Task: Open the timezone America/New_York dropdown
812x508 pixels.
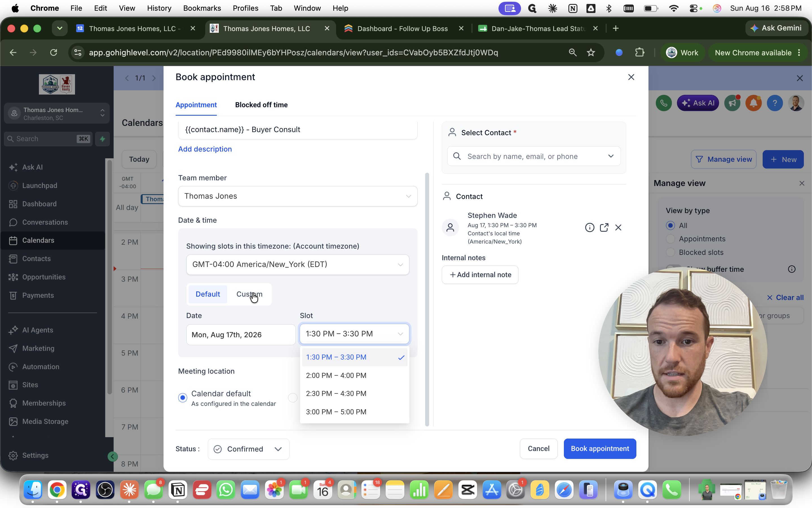Action: 298,264
